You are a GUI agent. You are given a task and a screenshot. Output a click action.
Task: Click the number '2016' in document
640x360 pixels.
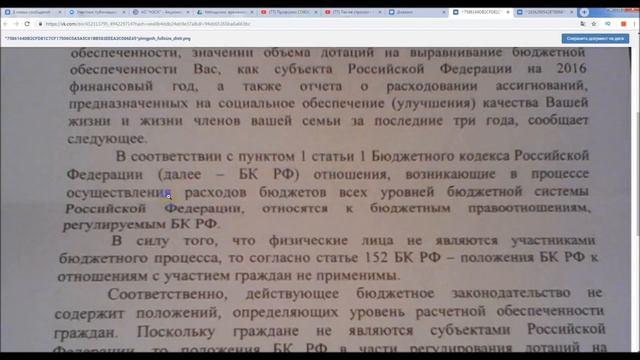pyautogui.click(x=571, y=68)
